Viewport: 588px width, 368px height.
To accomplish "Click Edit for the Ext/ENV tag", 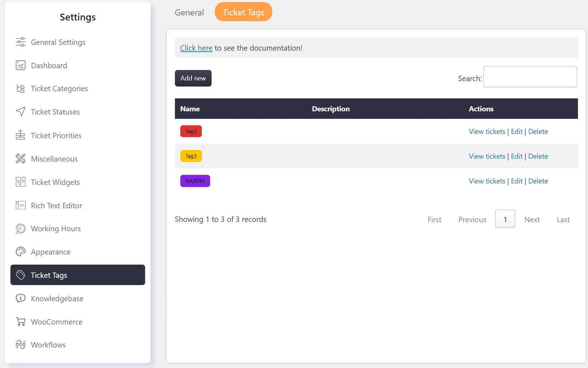I will pyautogui.click(x=517, y=181).
